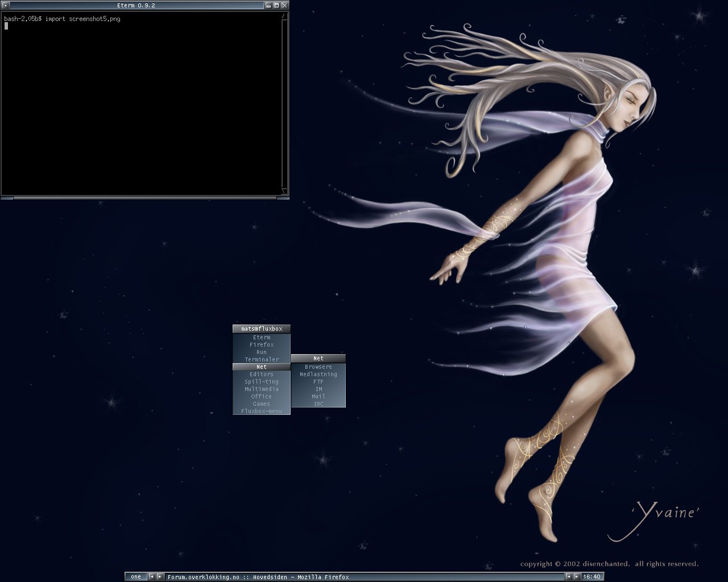The width and height of the screenshot is (728, 582).
Task: Click the 'one' workspace name on toolbar
Action: 136,577
